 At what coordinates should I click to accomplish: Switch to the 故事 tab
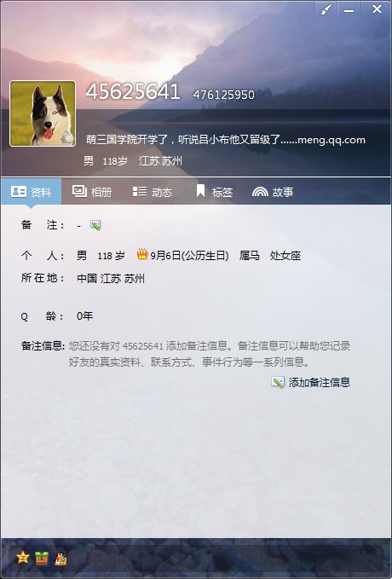(x=273, y=192)
